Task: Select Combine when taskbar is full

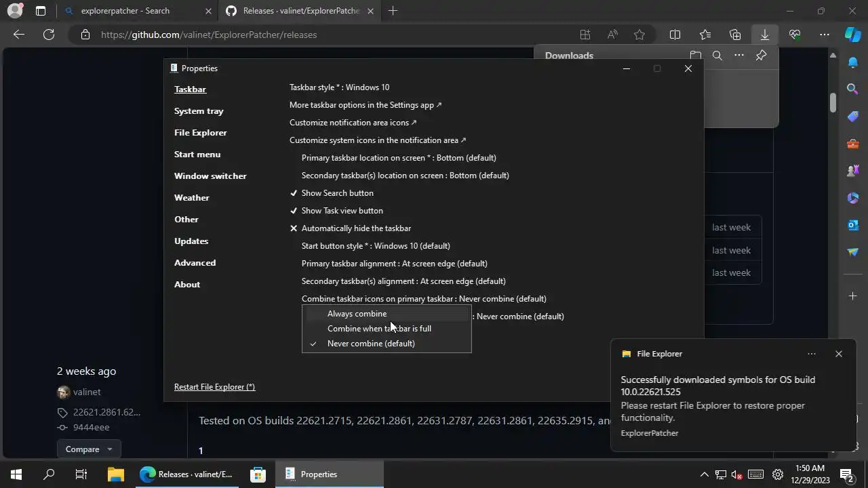Action: tap(387, 329)
